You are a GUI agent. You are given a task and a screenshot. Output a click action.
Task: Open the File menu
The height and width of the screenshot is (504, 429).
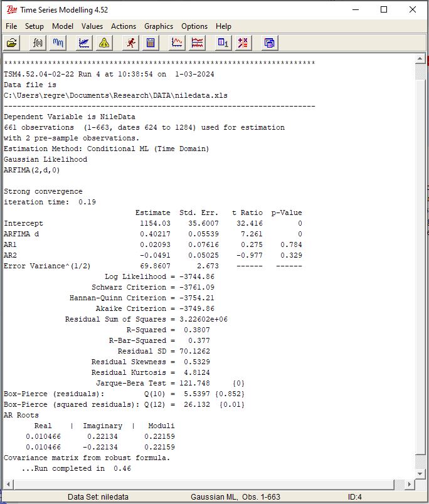coord(11,26)
